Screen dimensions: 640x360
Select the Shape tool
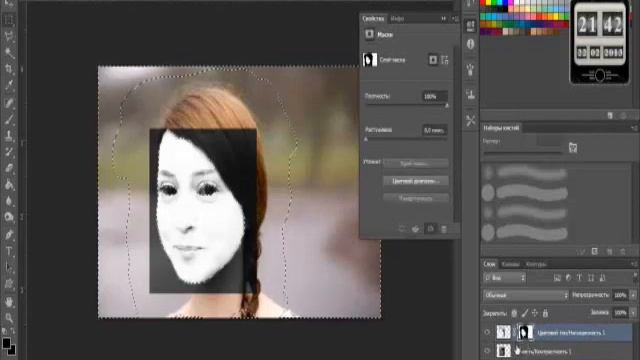(x=9, y=284)
